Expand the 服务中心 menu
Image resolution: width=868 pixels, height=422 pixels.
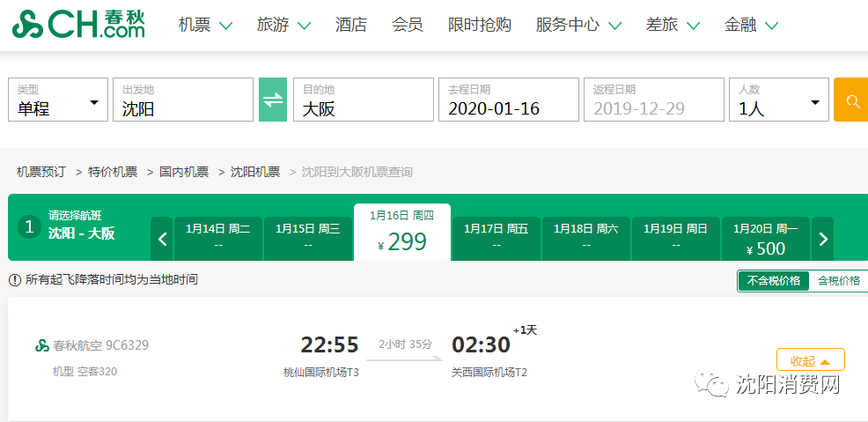click(577, 25)
